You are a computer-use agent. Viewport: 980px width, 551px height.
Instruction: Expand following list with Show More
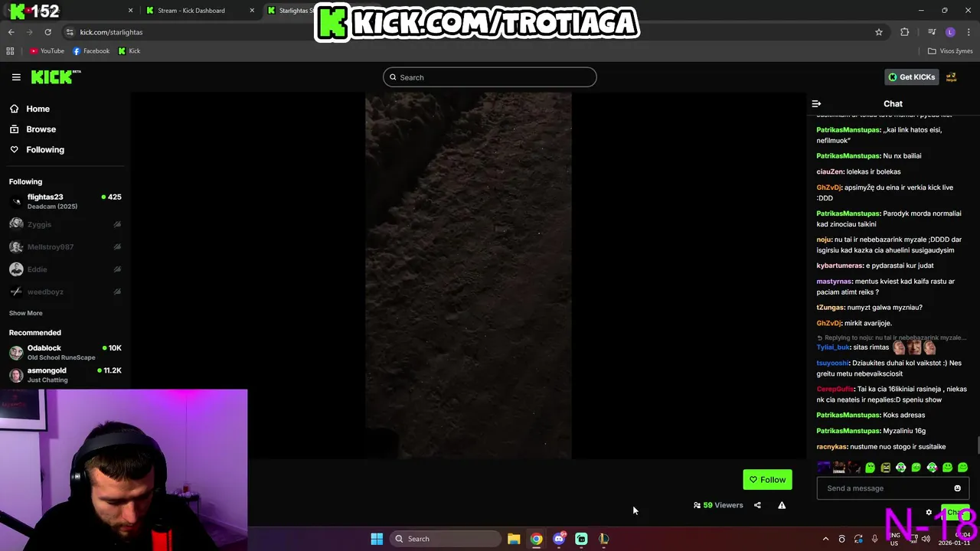[26, 313]
